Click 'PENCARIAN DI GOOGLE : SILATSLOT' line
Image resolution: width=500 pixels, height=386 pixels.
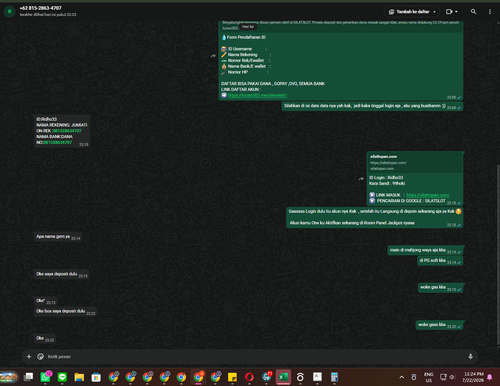click(411, 201)
